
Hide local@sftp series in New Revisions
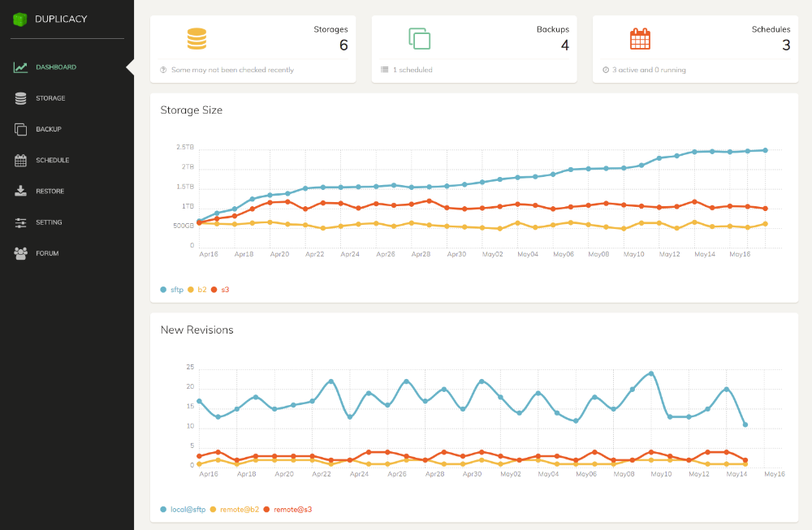183,510
